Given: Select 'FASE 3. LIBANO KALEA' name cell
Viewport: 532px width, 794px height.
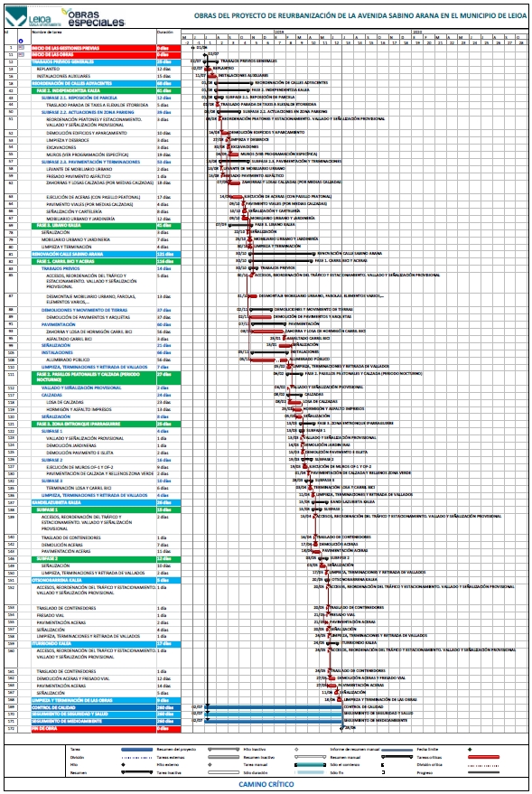Looking at the screenshot, I should [93, 225].
